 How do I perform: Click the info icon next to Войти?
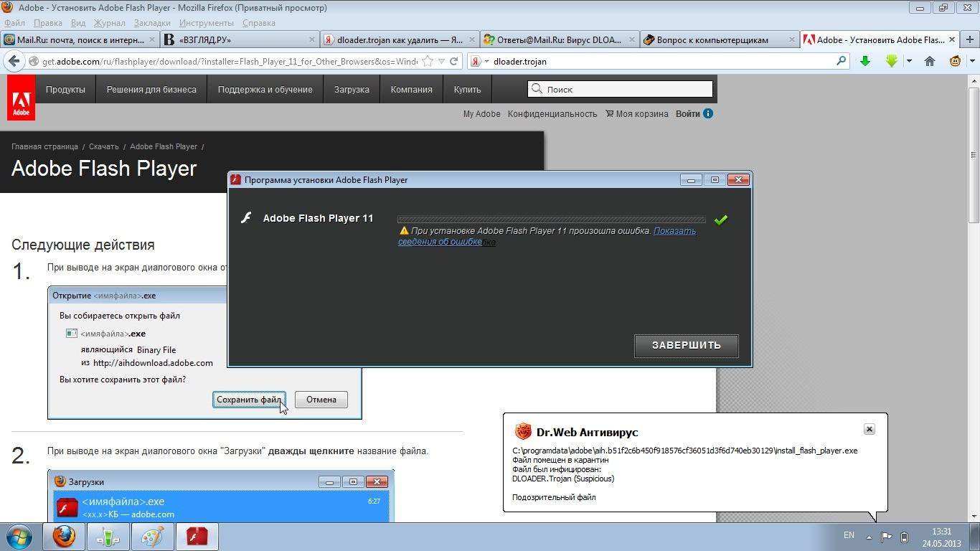708,113
